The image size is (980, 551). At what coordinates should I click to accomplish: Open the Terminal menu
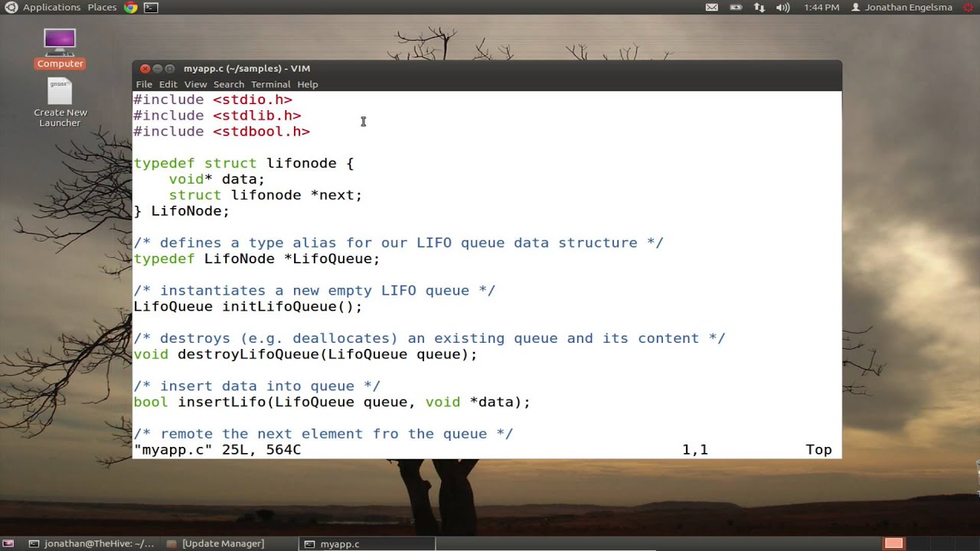[270, 84]
